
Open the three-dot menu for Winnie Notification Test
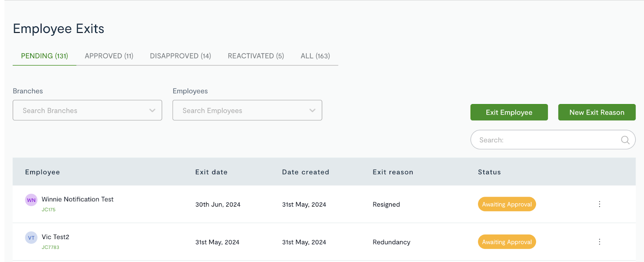click(x=599, y=204)
